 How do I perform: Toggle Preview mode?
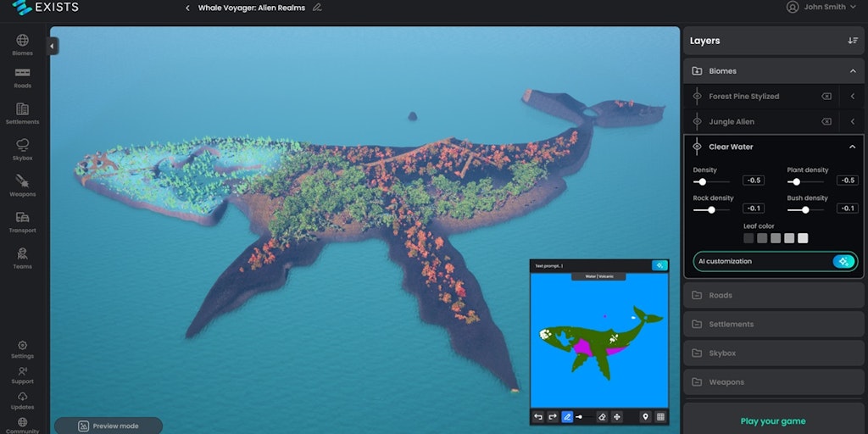(x=108, y=426)
